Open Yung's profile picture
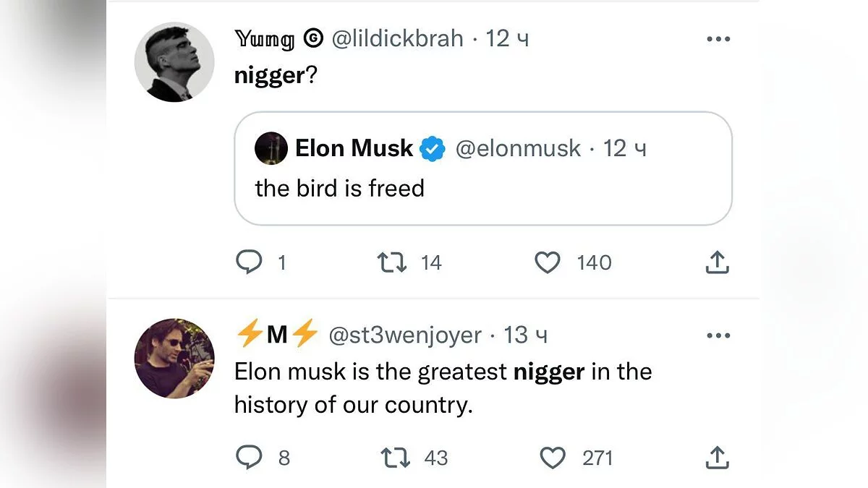This screenshot has height=488, width=868. click(x=174, y=62)
